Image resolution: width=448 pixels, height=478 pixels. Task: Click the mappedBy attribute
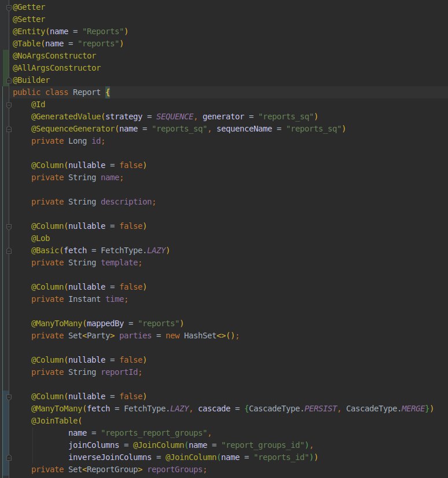click(x=105, y=323)
